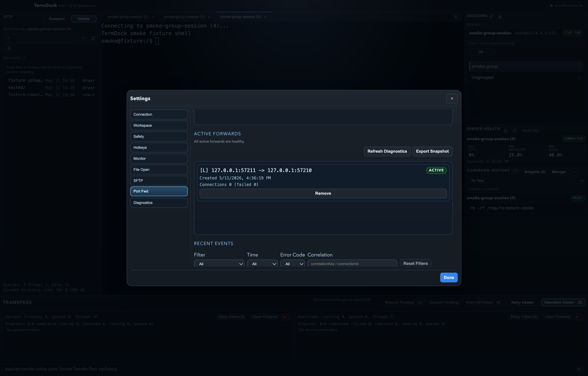Close the smoke-group-session (3) tab

coord(209,17)
